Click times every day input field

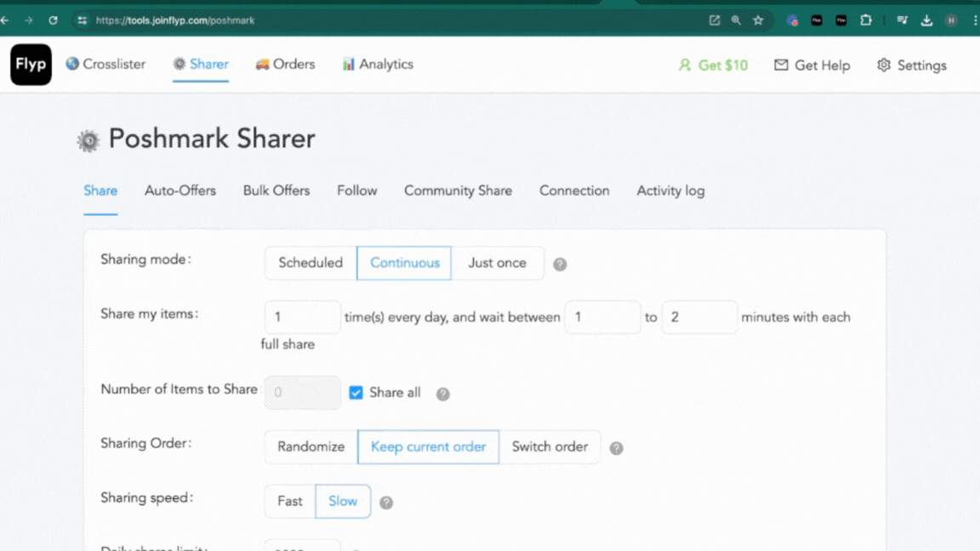click(303, 317)
